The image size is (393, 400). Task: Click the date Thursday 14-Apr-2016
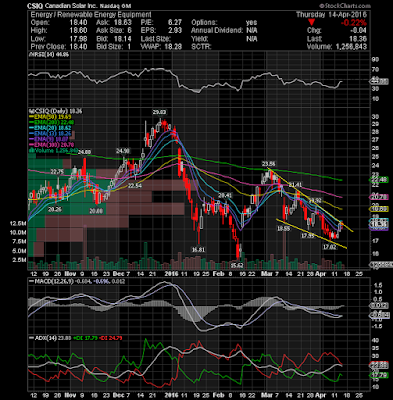click(331, 15)
